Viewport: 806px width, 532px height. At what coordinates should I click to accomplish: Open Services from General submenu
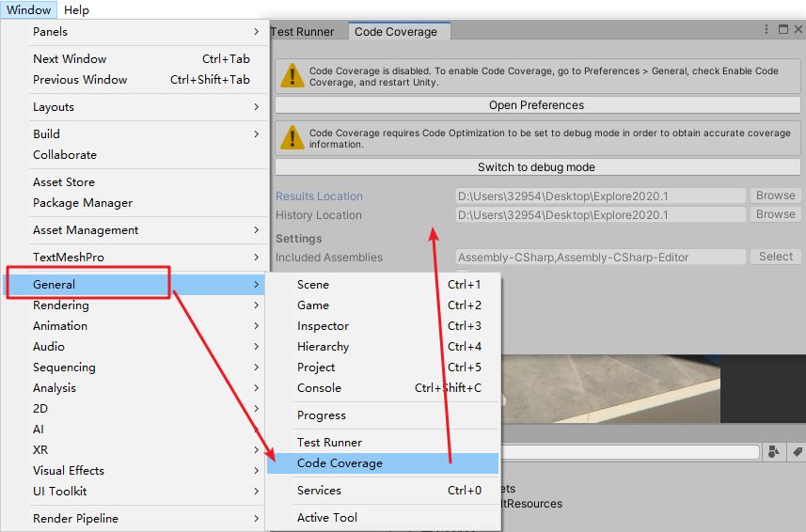click(383, 491)
